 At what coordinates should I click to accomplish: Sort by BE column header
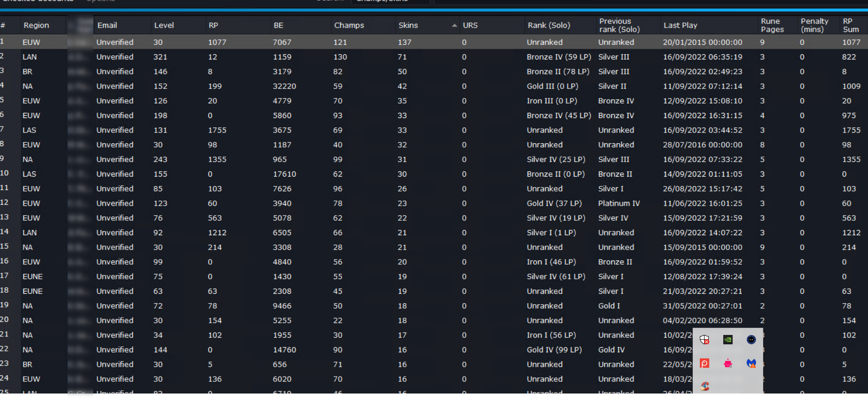(x=278, y=25)
